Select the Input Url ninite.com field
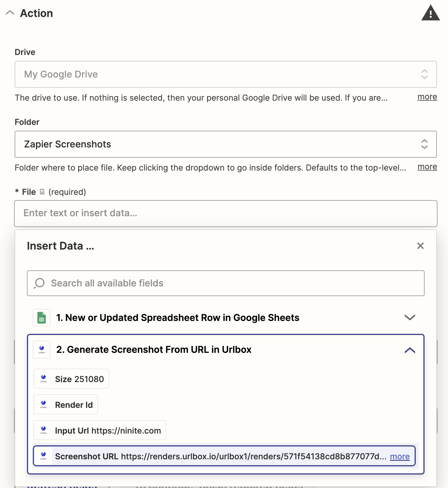This screenshot has height=488, width=448. [100, 430]
